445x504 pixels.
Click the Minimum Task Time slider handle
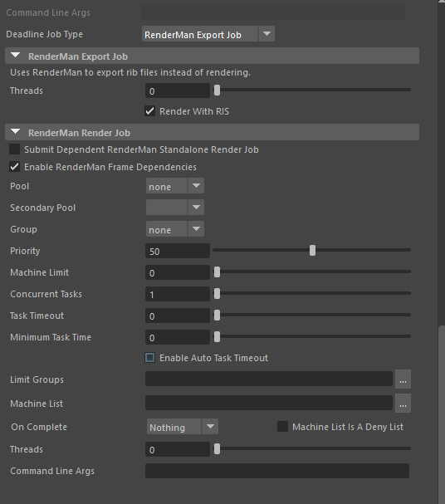pos(218,336)
